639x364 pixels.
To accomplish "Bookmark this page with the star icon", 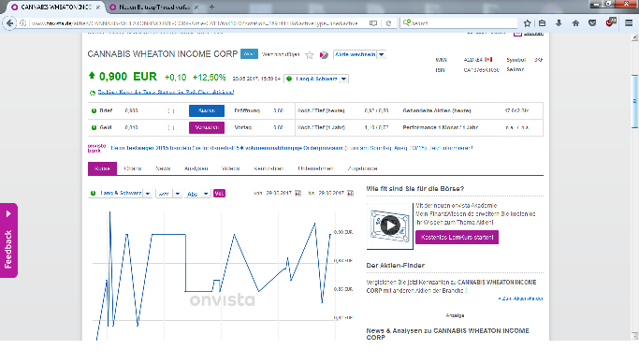I will (527, 23).
